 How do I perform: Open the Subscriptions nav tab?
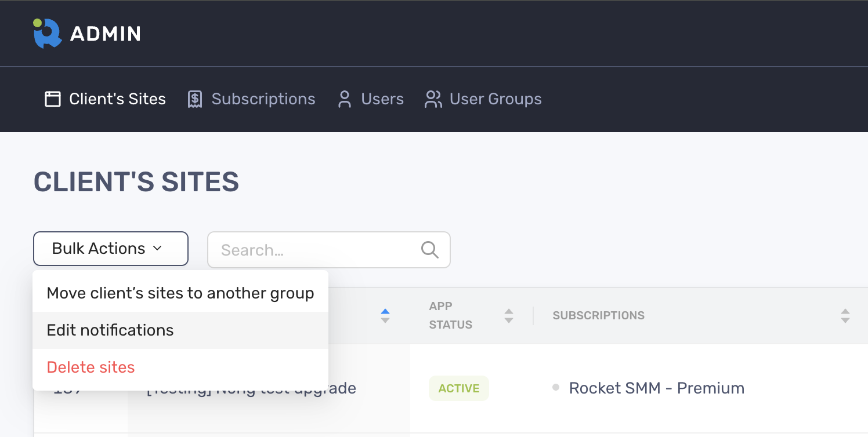tap(263, 99)
